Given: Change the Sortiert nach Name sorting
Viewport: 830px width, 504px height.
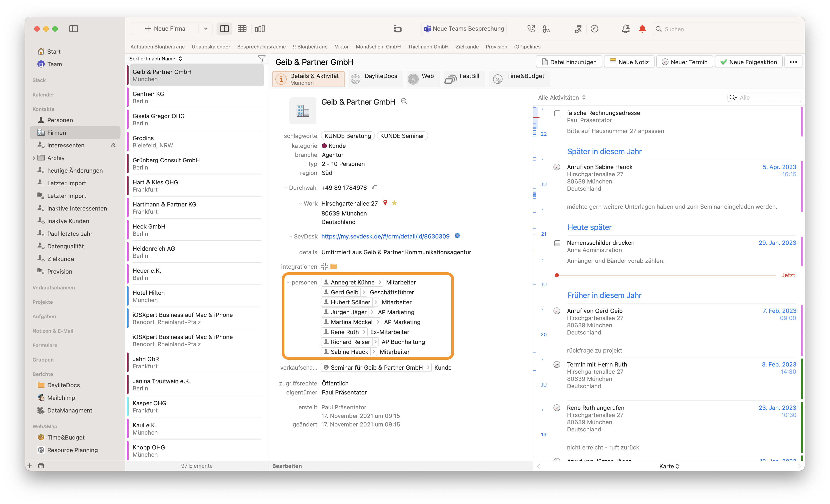Looking at the screenshot, I should pos(156,59).
